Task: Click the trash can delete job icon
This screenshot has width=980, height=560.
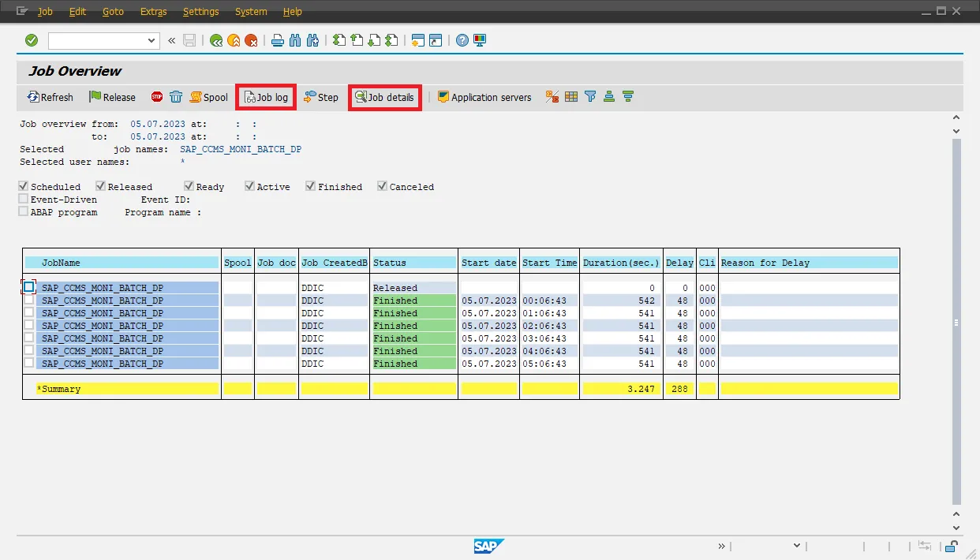Action: pyautogui.click(x=176, y=97)
